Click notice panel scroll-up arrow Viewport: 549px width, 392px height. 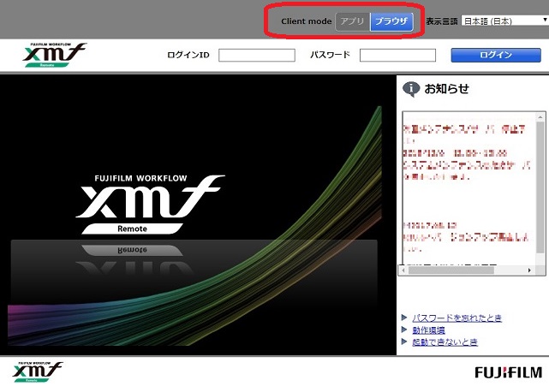540,117
